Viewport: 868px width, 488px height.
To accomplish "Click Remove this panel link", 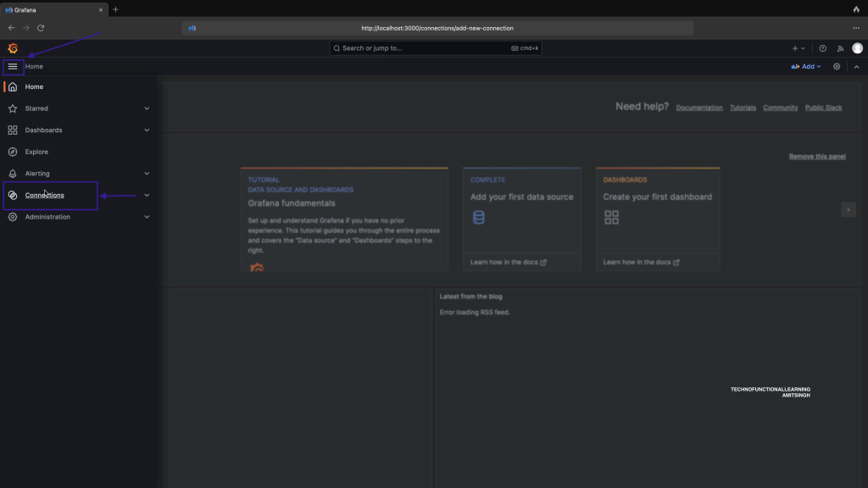I will click(x=816, y=157).
